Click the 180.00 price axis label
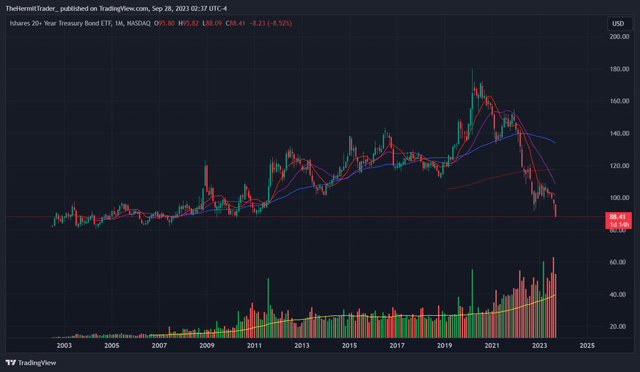 pyautogui.click(x=619, y=69)
